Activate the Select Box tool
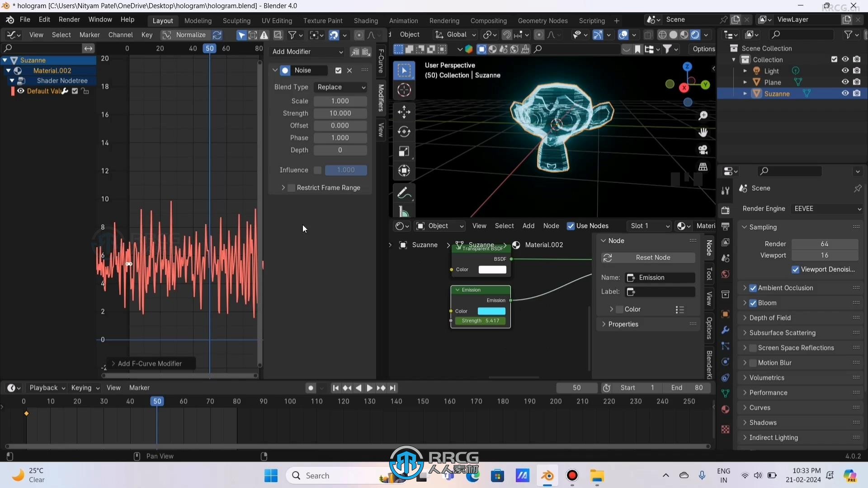The width and height of the screenshot is (868, 488). tap(404, 70)
